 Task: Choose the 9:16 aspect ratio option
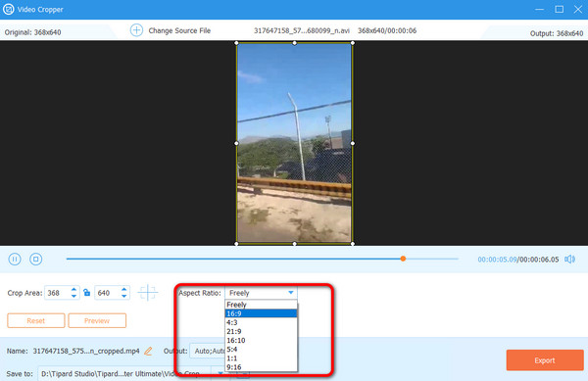pyautogui.click(x=261, y=367)
